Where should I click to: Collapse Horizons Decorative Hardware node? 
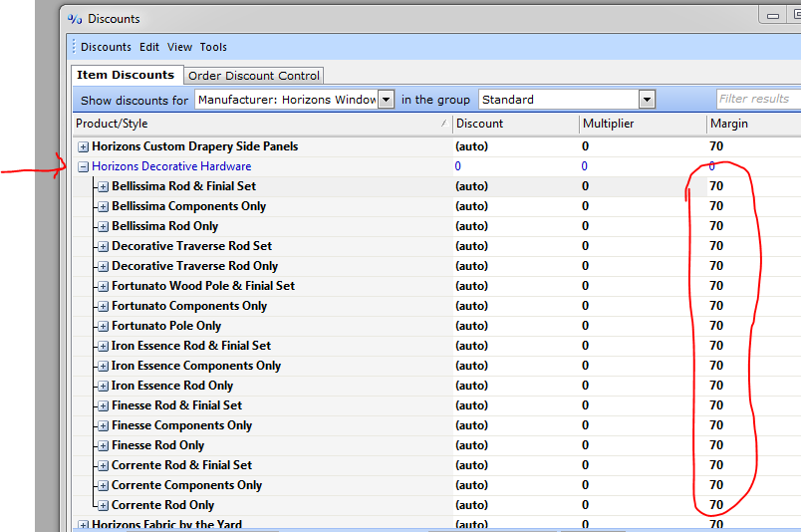pyautogui.click(x=83, y=166)
